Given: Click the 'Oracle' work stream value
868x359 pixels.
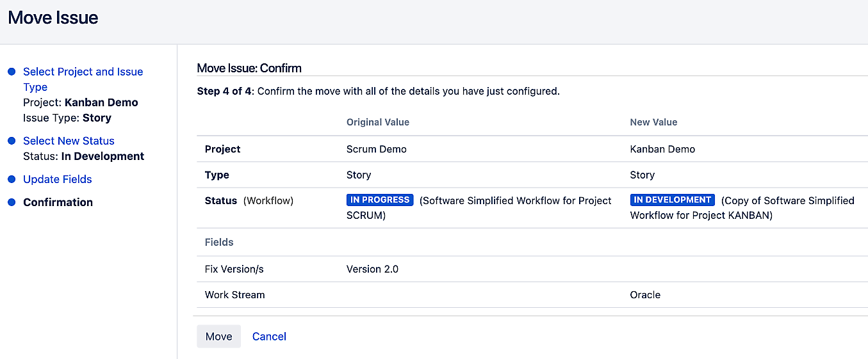Looking at the screenshot, I should click(645, 295).
